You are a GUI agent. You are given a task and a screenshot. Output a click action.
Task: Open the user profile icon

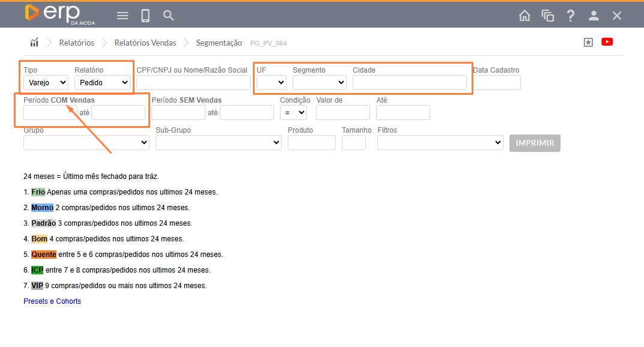594,16
